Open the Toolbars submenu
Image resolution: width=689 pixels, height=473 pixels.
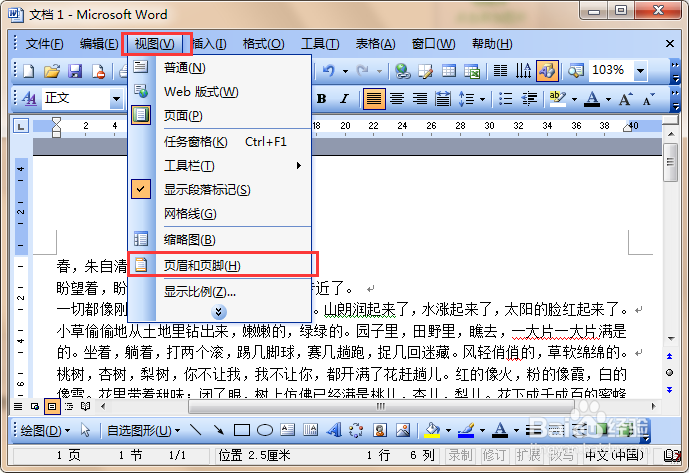tap(220, 166)
